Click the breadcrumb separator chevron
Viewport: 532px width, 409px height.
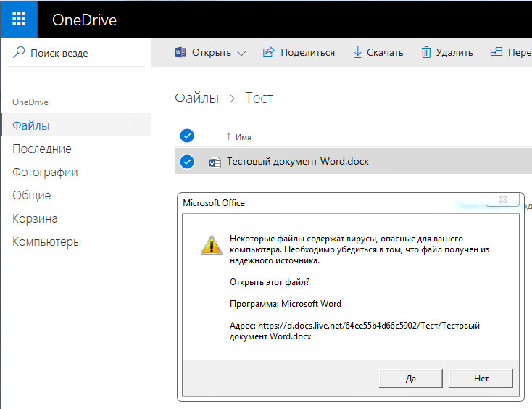[x=232, y=99]
